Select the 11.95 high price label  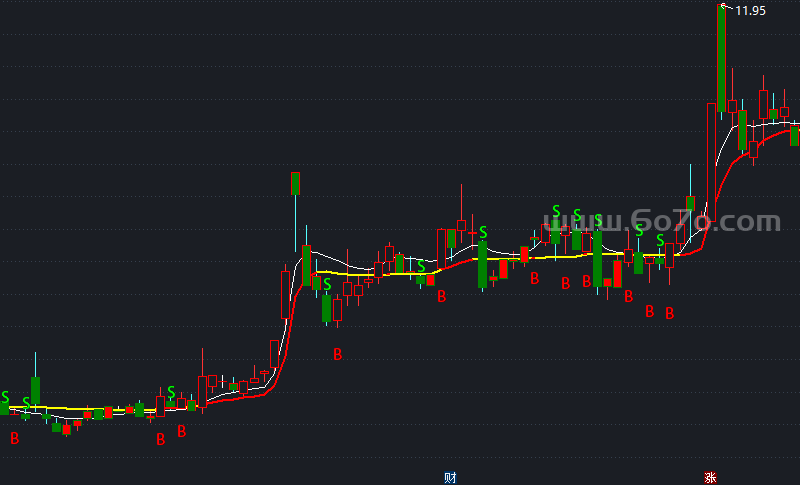pos(750,11)
